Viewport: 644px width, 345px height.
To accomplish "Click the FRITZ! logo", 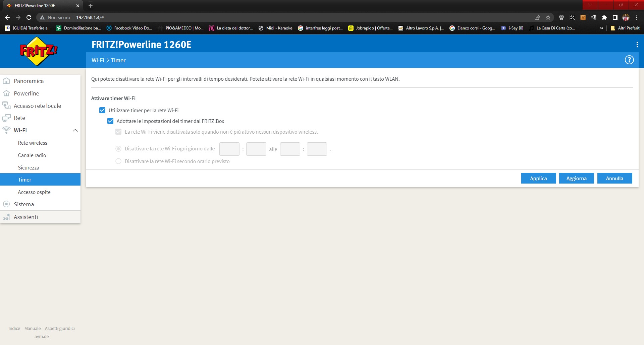I will pyautogui.click(x=39, y=51).
